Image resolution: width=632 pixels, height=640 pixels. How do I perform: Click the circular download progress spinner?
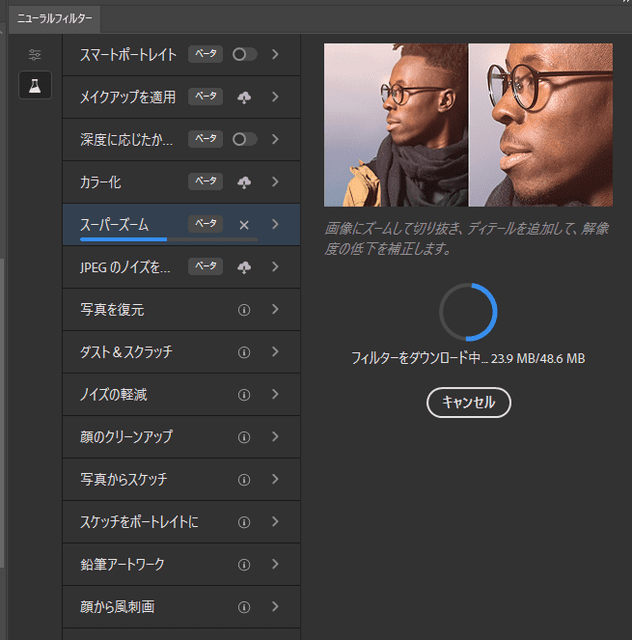pos(468,312)
